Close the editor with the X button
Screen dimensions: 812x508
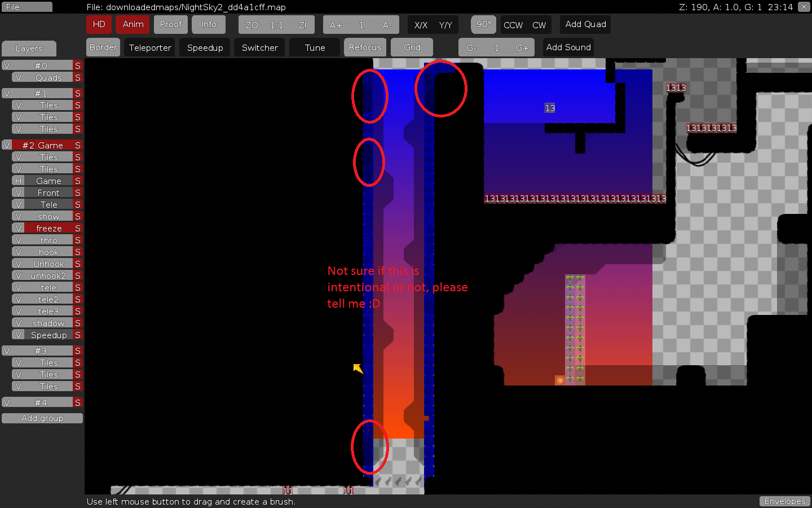[804, 7]
